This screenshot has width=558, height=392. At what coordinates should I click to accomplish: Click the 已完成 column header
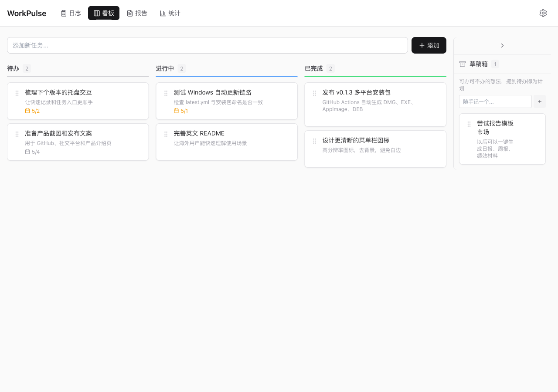coord(313,68)
